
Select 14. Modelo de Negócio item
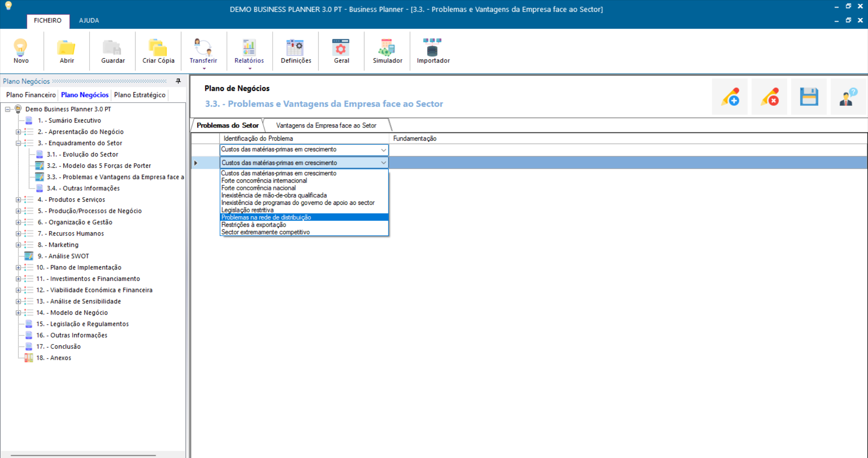tap(72, 312)
